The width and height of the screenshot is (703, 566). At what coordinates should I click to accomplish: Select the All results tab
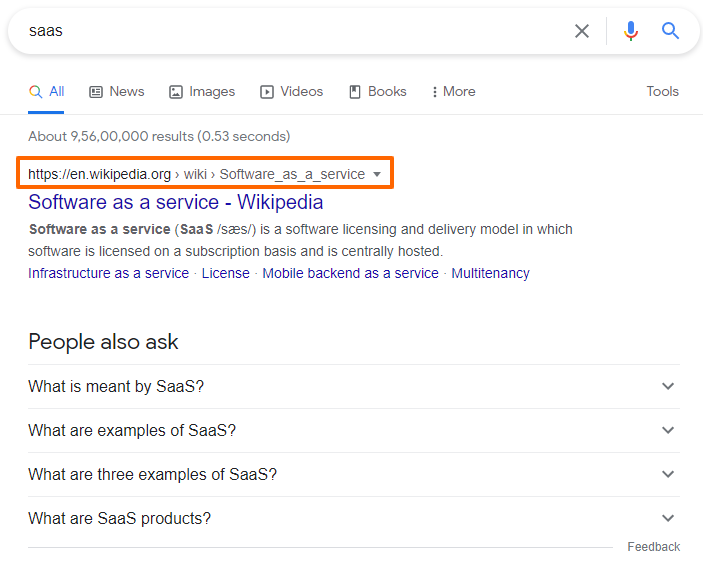(x=47, y=91)
